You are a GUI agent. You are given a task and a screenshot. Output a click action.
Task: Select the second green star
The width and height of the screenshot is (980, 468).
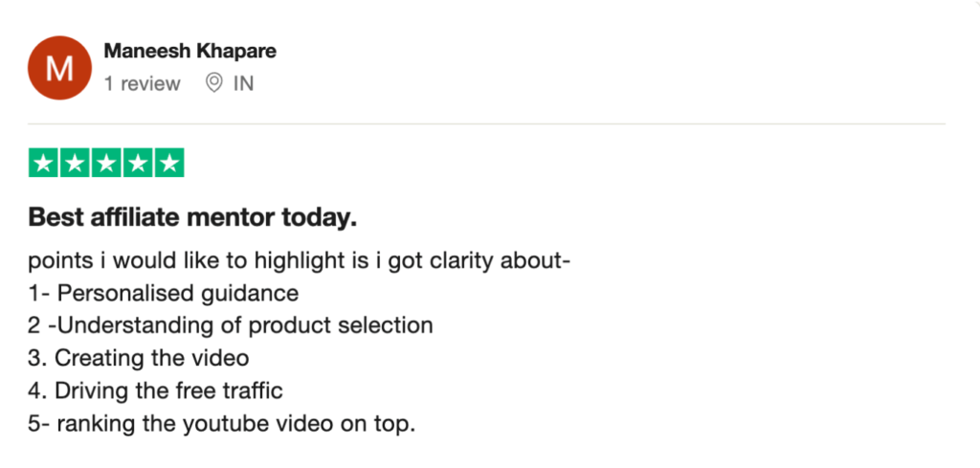(x=75, y=163)
